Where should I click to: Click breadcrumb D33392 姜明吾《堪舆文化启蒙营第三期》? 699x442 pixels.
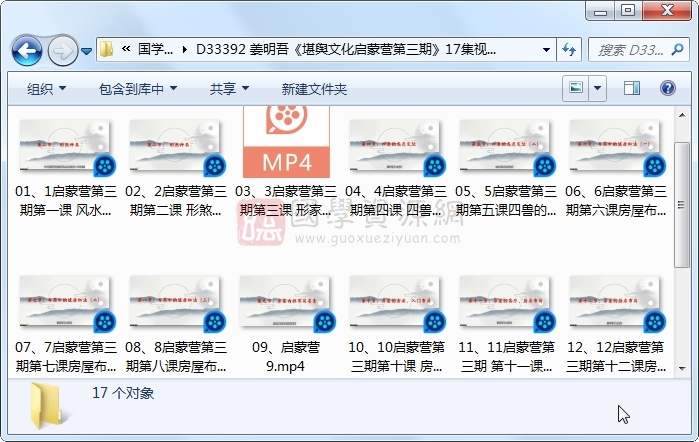pos(345,49)
